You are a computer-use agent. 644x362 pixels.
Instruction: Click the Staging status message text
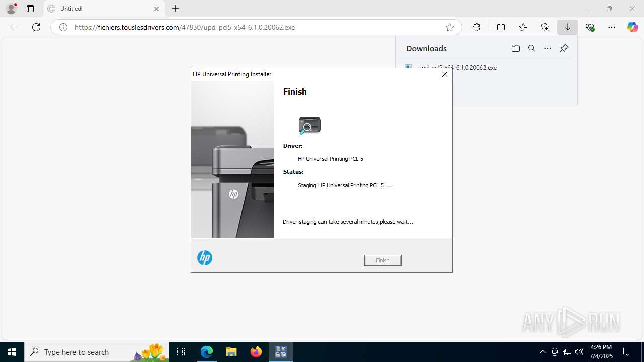pyautogui.click(x=345, y=185)
